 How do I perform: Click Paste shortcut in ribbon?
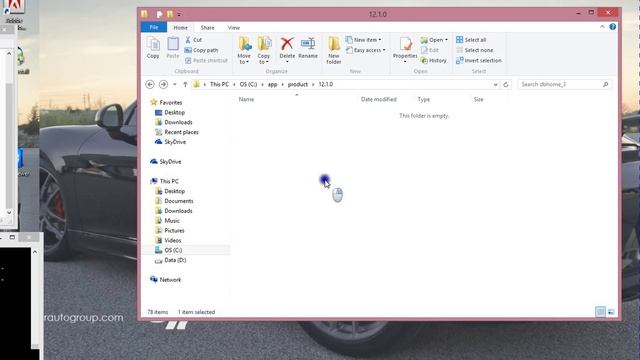click(206, 60)
